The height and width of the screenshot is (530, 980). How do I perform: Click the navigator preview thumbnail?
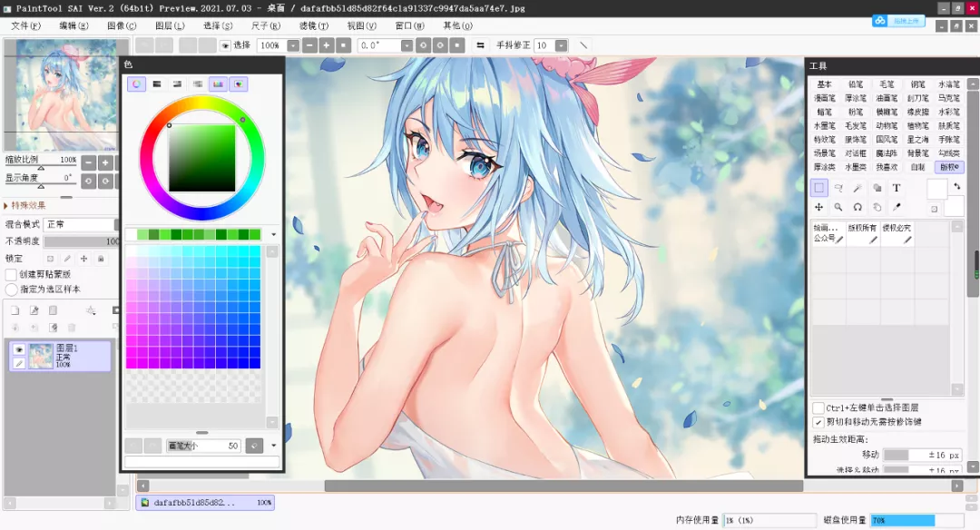click(x=66, y=95)
